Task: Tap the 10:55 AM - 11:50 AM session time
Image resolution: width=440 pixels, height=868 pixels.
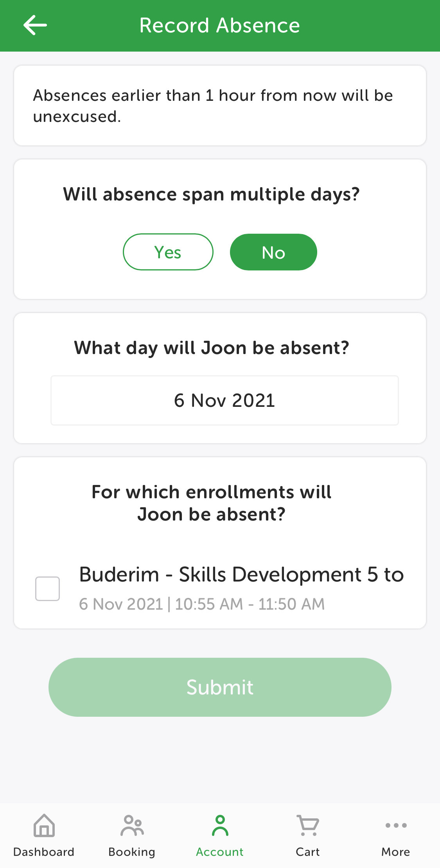Action: (x=250, y=604)
